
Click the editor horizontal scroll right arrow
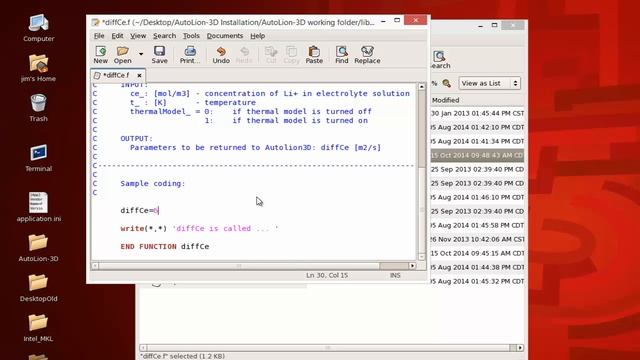pos(412,266)
